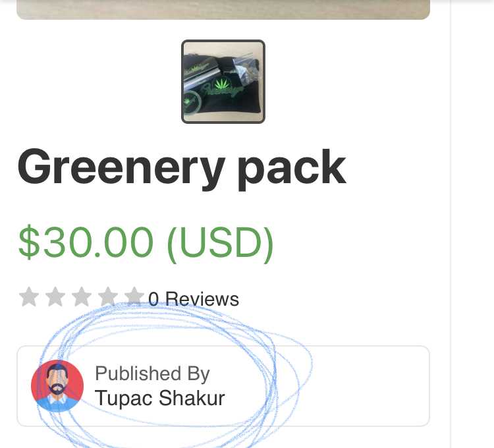This screenshot has width=494, height=448.
Task: Click the Published By label
Action: click(x=153, y=374)
